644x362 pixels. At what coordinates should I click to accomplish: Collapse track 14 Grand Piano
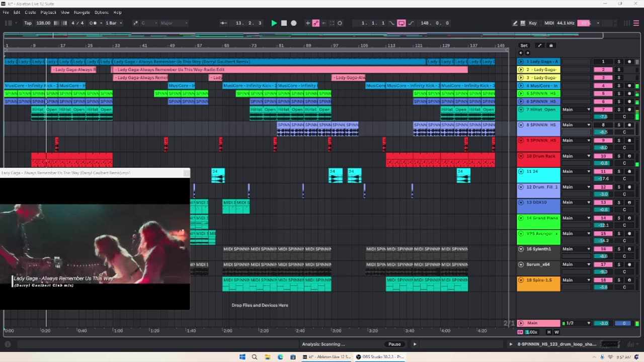coord(521,218)
